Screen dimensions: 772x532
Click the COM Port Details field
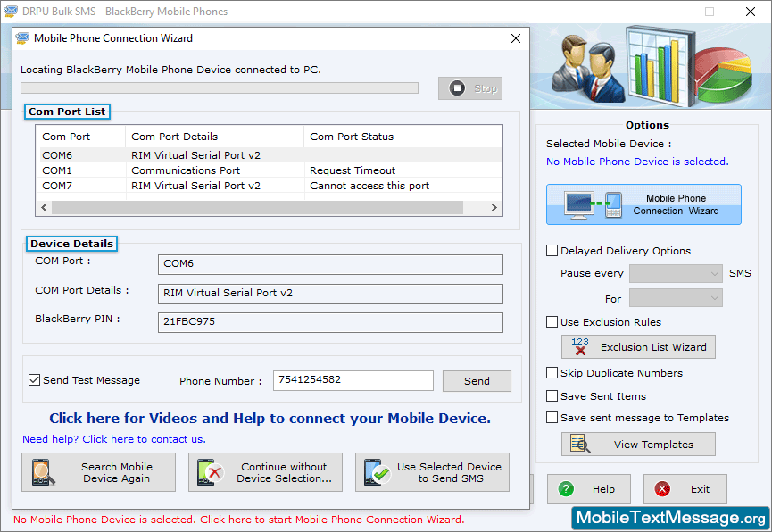[330, 294]
